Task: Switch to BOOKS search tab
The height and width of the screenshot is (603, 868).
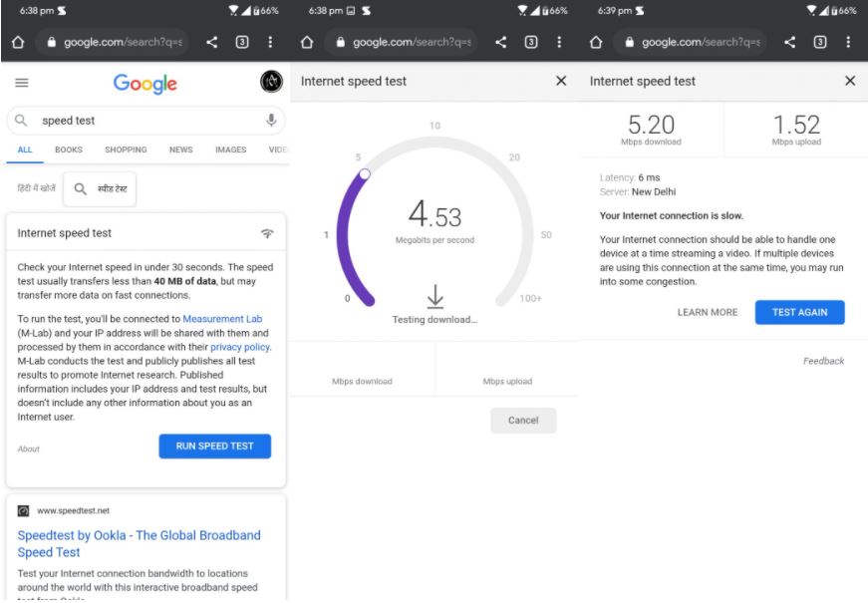Action: coord(69,150)
